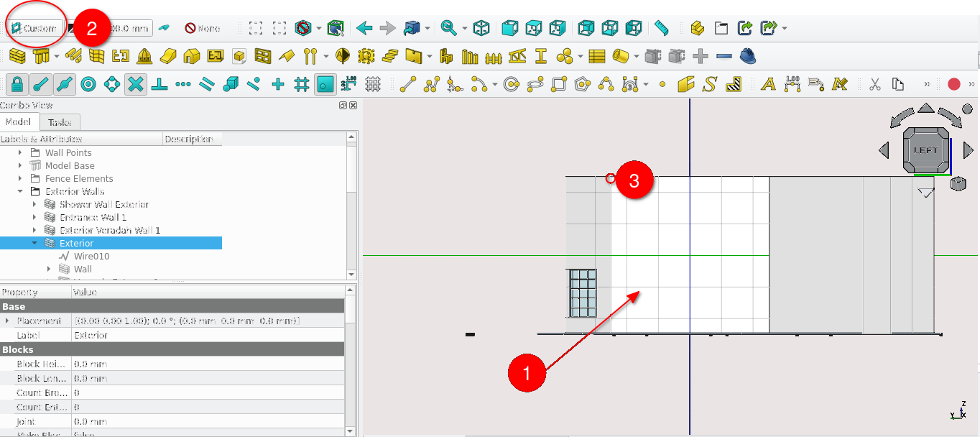980x437 pixels.
Task: Create a window with the Window tool
Action: click(262, 56)
